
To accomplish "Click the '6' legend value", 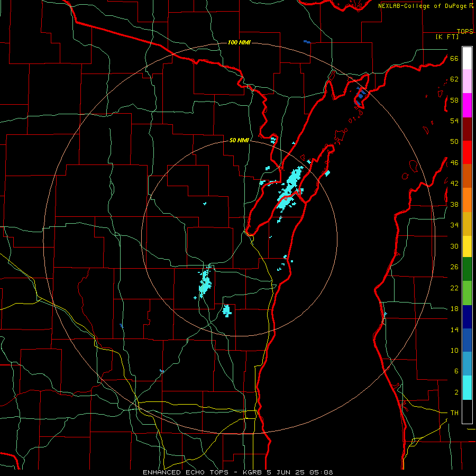I will pos(456,371).
